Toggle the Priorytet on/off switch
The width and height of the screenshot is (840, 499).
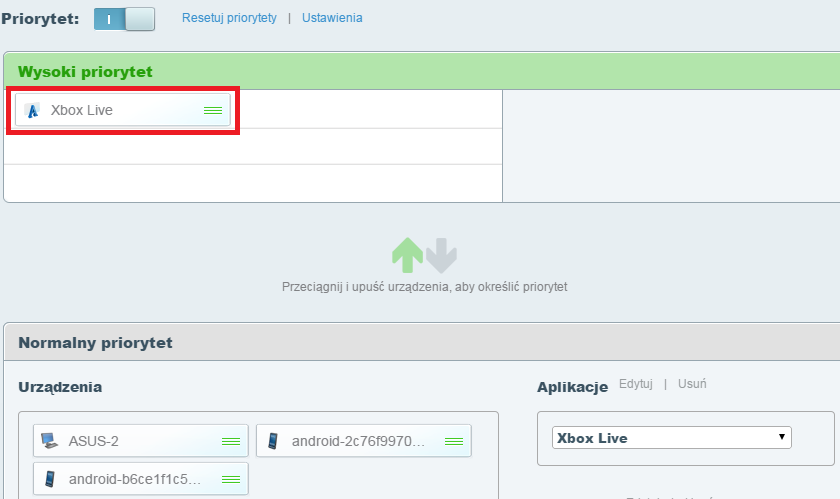[x=125, y=19]
